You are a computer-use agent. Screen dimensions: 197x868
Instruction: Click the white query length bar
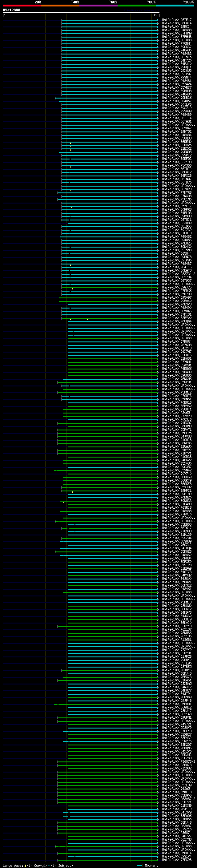pyautogui.click(x=81, y=12)
